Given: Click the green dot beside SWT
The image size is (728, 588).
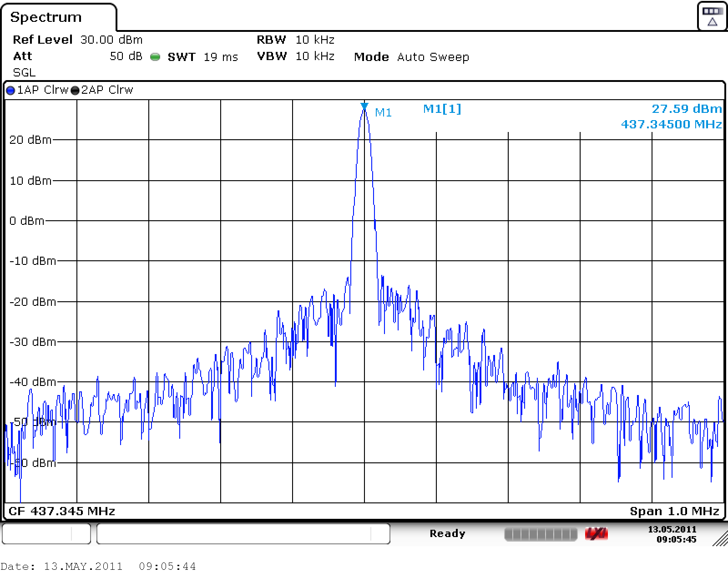Looking at the screenshot, I should click(x=155, y=57).
